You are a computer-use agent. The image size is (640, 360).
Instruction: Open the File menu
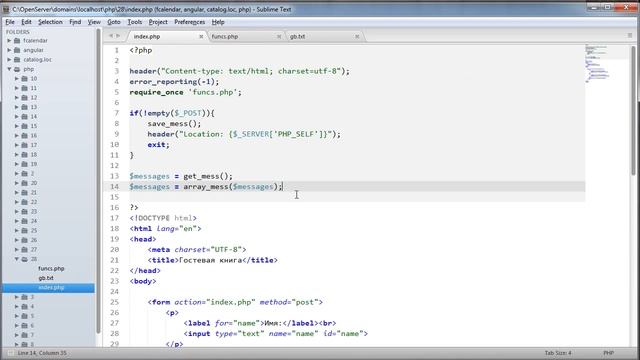click(x=10, y=22)
